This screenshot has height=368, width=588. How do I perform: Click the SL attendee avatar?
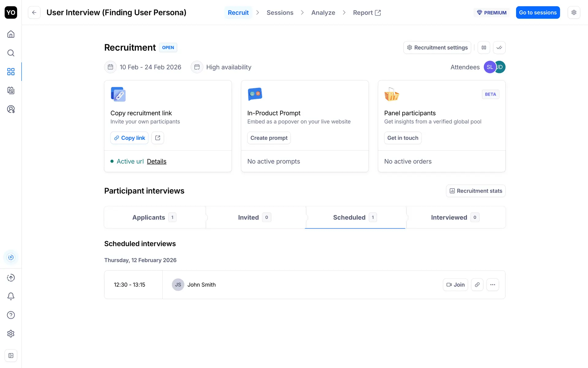[489, 67]
